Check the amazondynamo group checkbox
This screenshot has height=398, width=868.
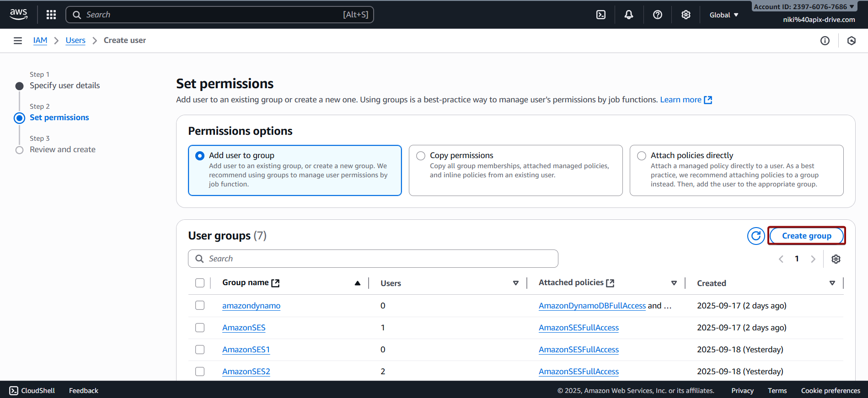coord(200,305)
